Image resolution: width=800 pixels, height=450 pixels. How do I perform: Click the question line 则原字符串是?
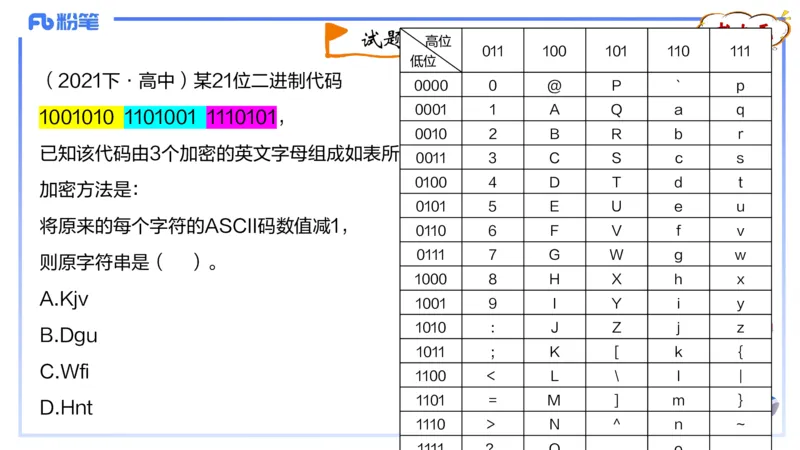(x=129, y=263)
